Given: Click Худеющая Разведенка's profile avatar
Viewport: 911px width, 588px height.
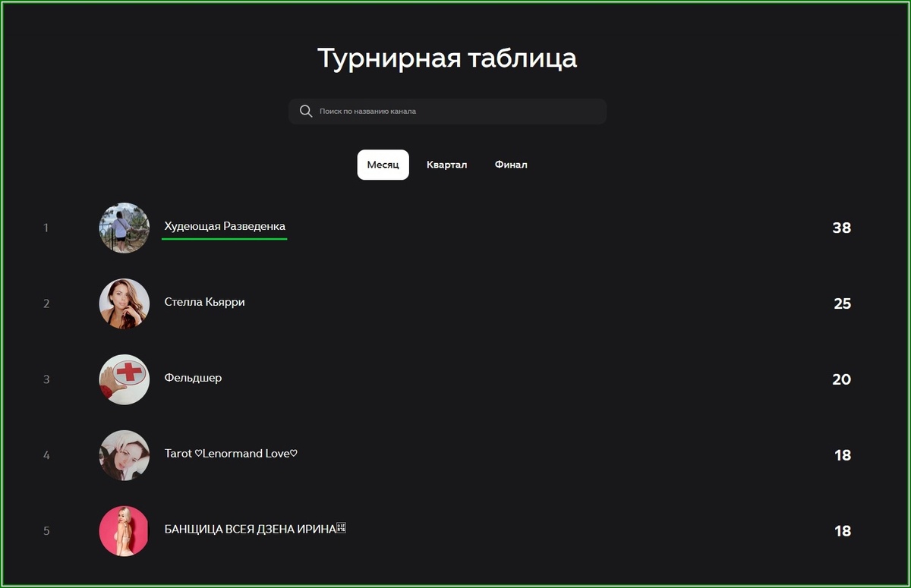Looking at the screenshot, I should pos(124,228).
